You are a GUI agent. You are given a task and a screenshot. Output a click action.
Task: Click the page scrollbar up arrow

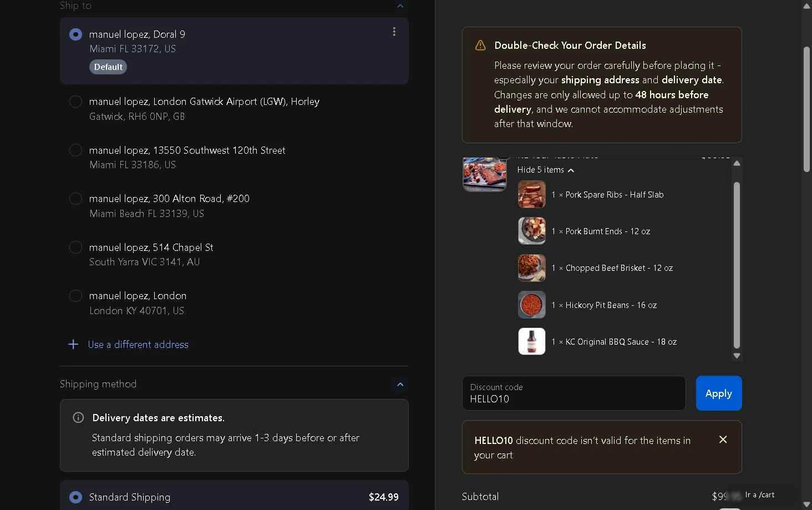click(806, 6)
